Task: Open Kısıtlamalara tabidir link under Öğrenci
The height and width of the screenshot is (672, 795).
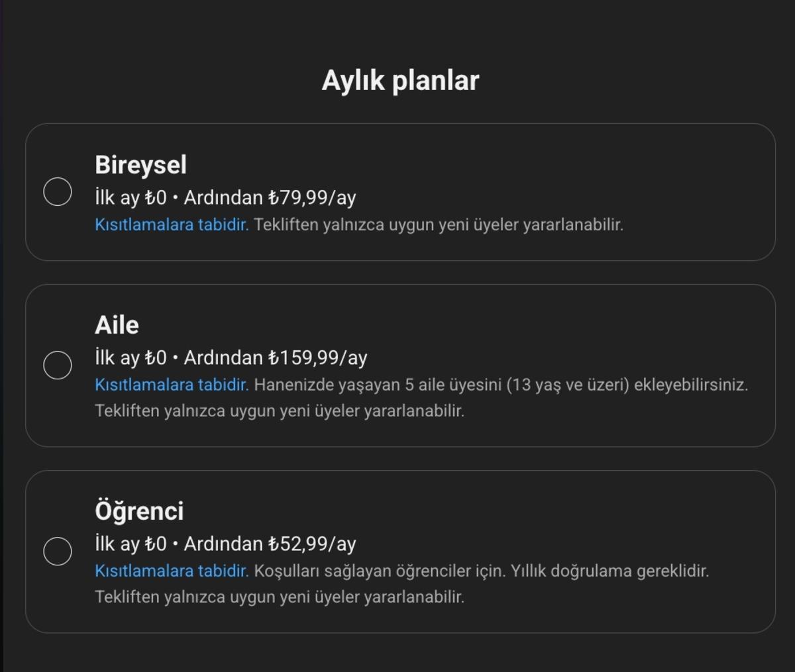Action: (172, 571)
